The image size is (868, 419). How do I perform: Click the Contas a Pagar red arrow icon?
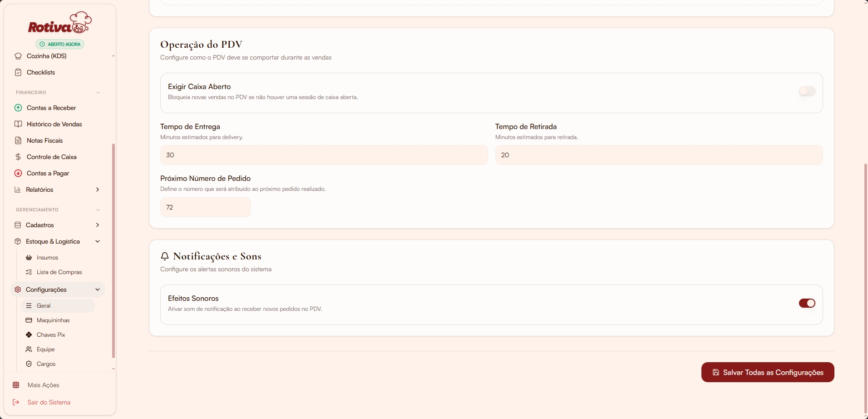(18, 173)
